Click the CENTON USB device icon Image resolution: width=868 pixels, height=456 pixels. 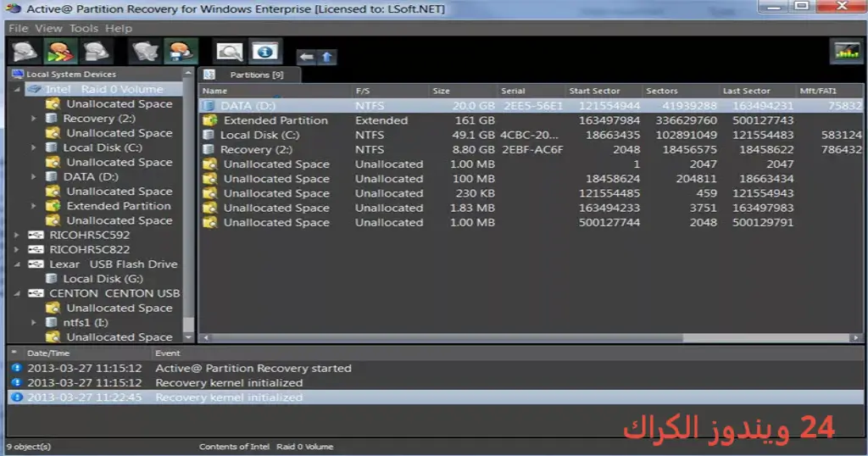tap(36, 293)
